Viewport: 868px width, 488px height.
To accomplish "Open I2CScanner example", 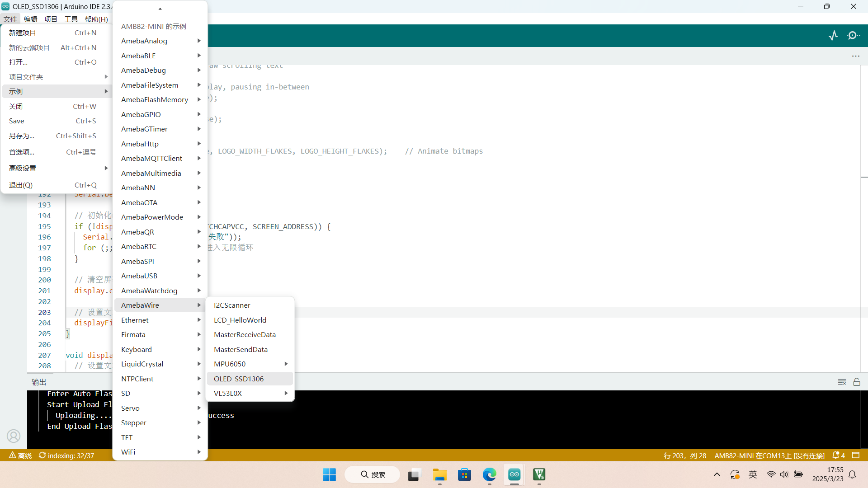I will coord(250,305).
